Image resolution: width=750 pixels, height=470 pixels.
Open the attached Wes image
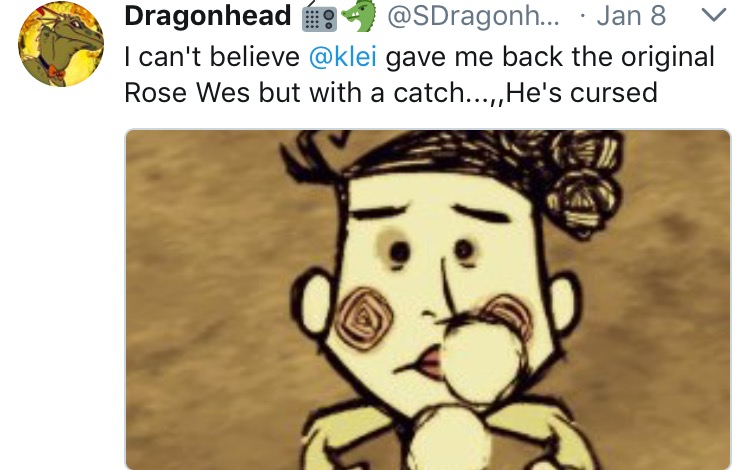tap(428, 300)
